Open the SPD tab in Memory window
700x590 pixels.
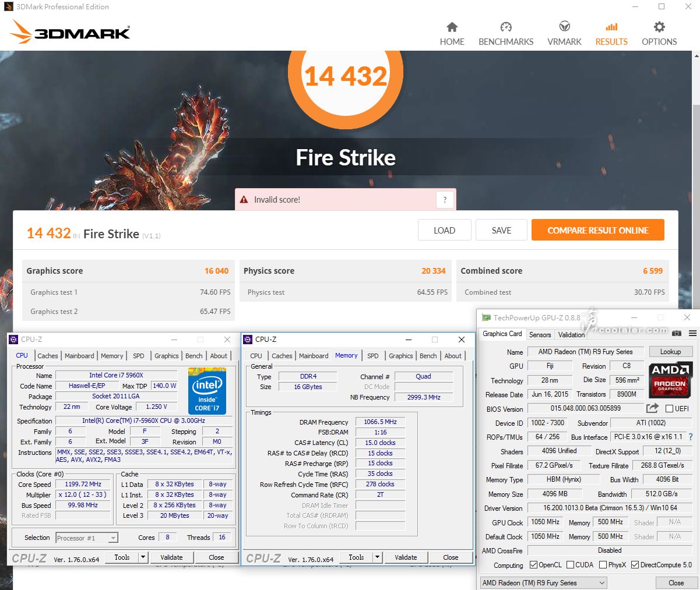373,356
